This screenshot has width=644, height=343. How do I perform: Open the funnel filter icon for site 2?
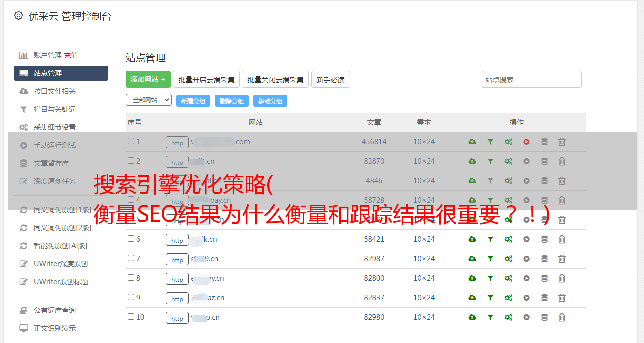pos(490,161)
